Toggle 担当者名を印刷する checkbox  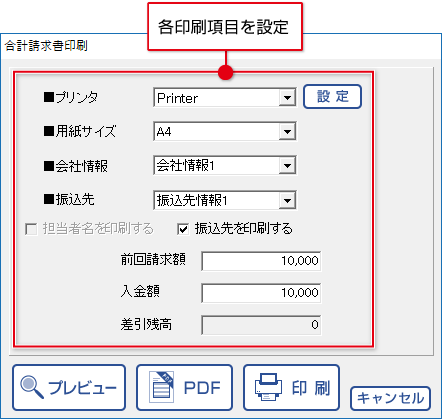coord(31,229)
